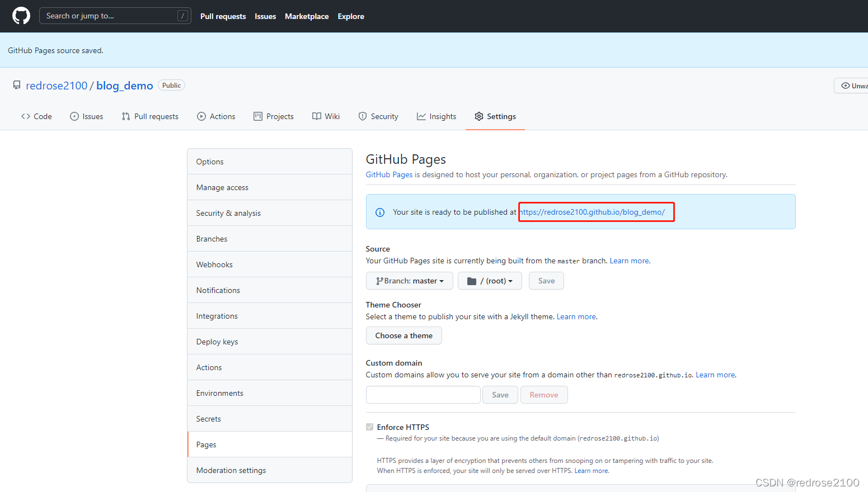The width and height of the screenshot is (868, 492).
Task: Click Learn more about HTTPS enforcement
Action: click(591, 471)
